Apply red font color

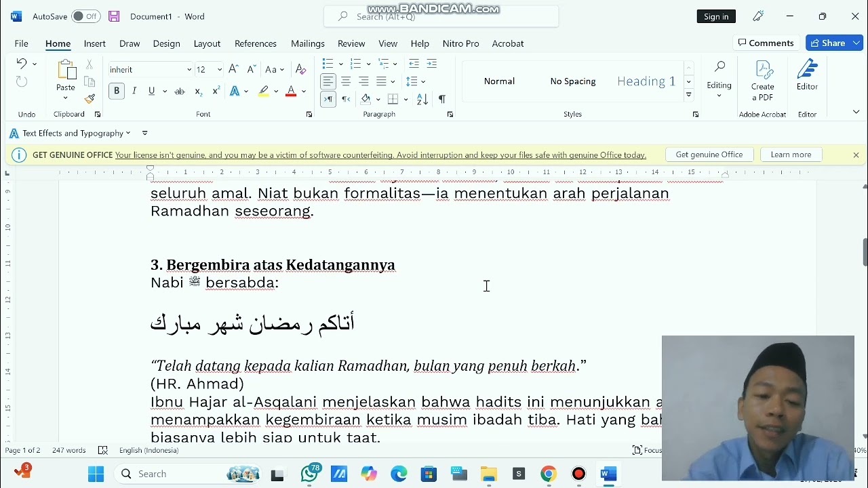(291, 91)
